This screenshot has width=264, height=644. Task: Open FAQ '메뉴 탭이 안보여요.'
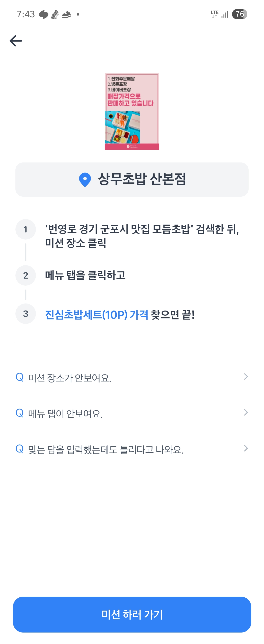coord(65,414)
